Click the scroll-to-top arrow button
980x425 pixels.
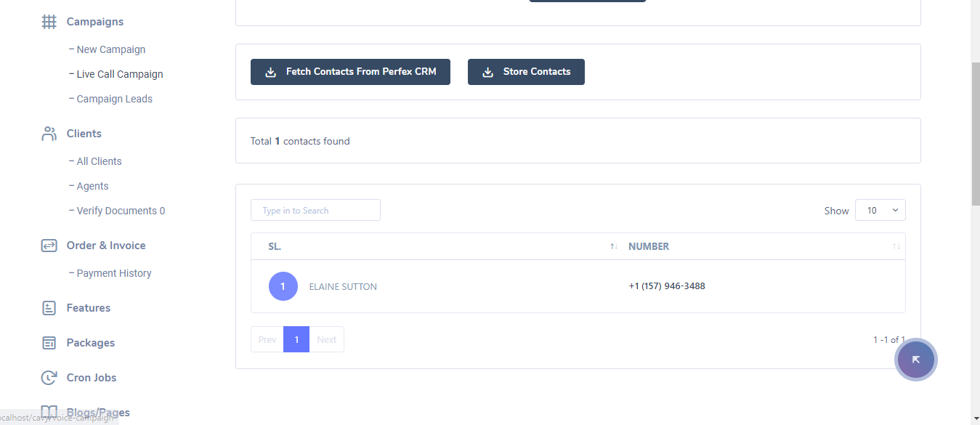click(915, 359)
